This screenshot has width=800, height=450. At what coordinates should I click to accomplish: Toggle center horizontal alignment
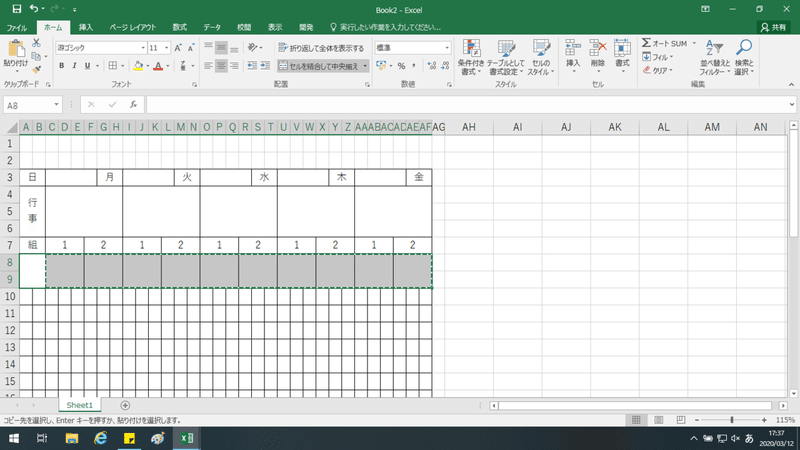pyautogui.click(x=221, y=65)
